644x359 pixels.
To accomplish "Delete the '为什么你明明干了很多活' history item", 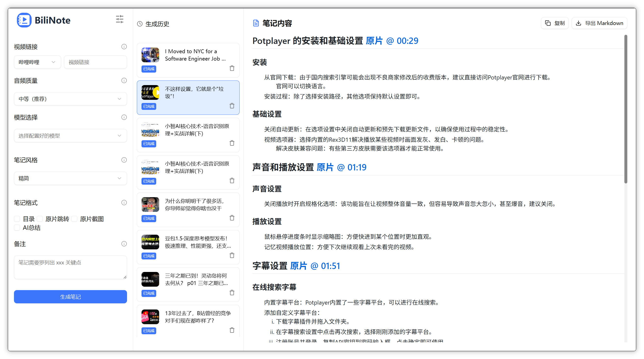I will [x=232, y=218].
